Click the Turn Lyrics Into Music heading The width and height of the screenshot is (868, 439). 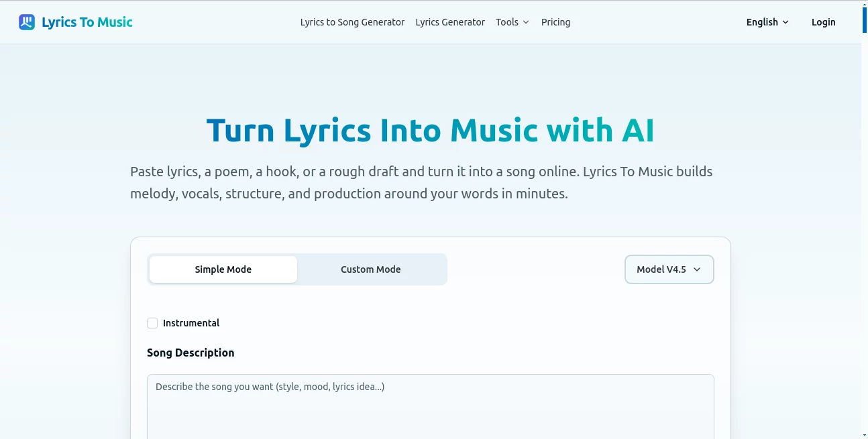tap(431, 130)
